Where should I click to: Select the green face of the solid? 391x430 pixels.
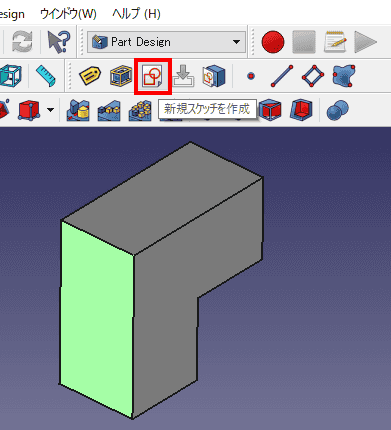(97, 317)
